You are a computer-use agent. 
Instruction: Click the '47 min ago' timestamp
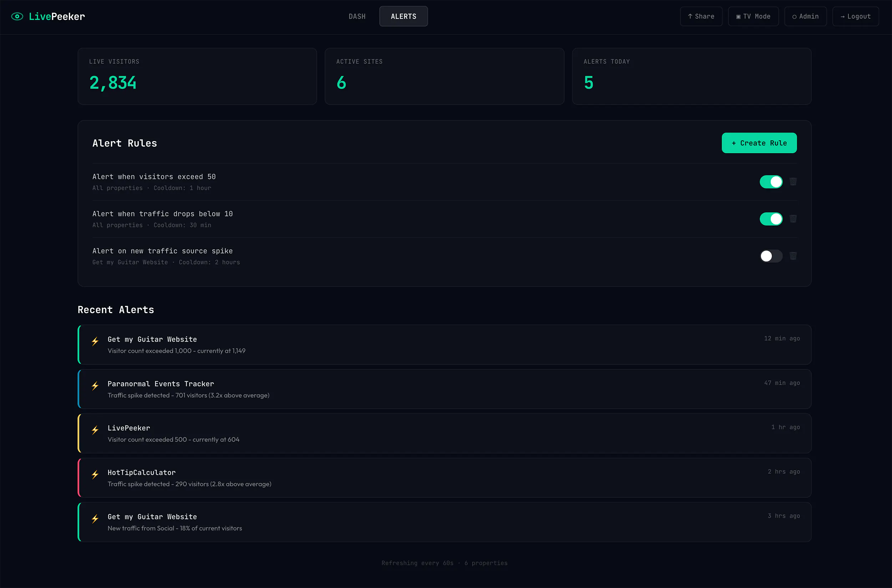pyautogui.click(x=782, y=383)
